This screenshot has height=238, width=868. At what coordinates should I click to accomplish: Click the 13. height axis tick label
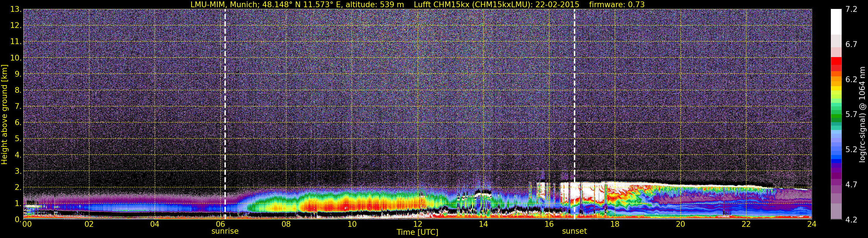point(16,9)
